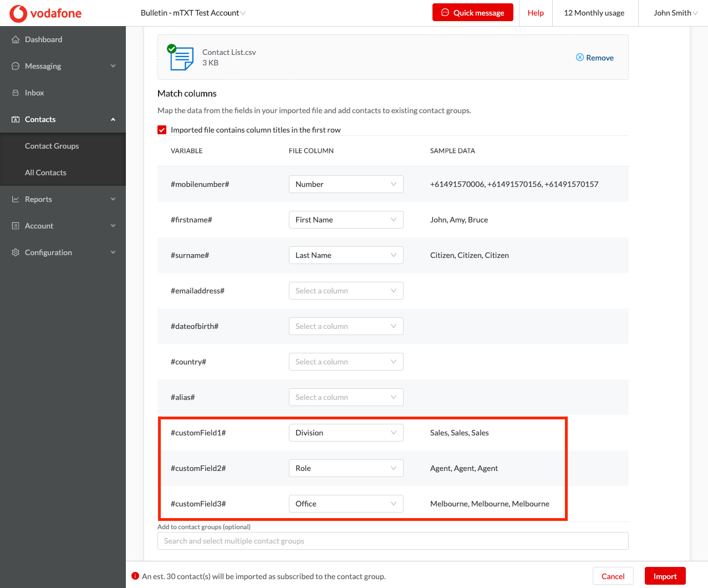Expand the column selector for #emailaddress#
Screen dimensions: 708x588
[346, 291]
